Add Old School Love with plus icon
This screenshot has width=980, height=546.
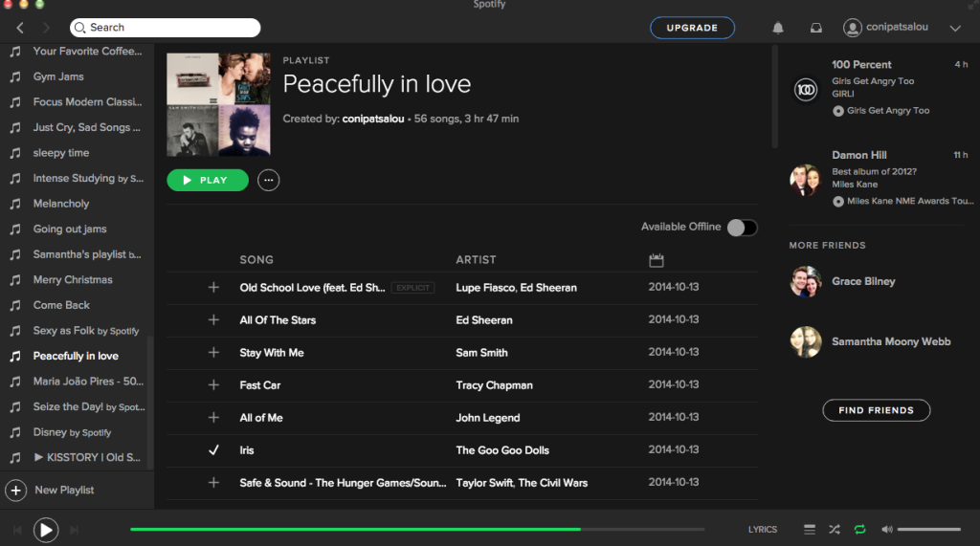(x=213, y=288)
